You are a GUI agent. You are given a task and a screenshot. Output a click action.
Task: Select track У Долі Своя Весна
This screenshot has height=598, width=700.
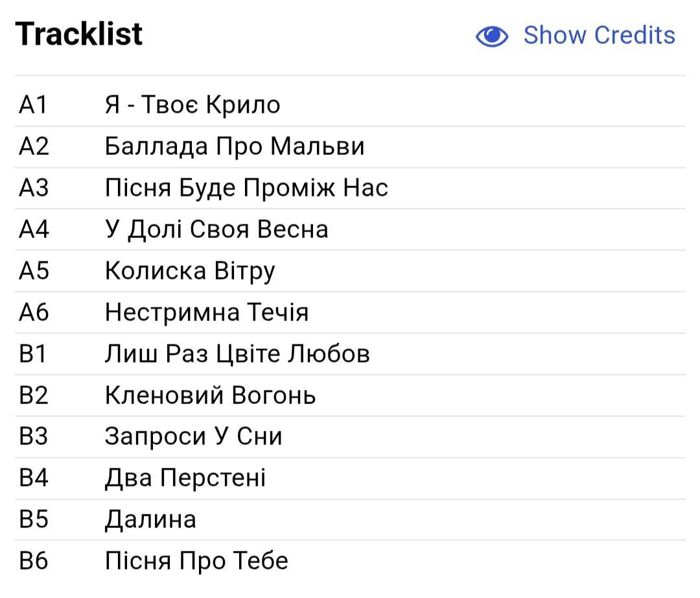click(216, 230)
